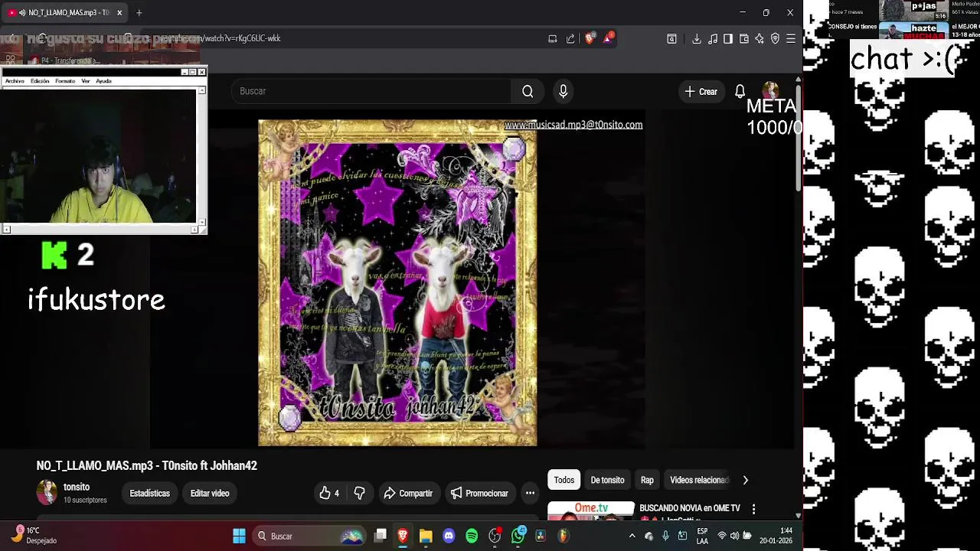Open the media control music note icon
This screenshot has width=980, height=551.
point(713,39)
